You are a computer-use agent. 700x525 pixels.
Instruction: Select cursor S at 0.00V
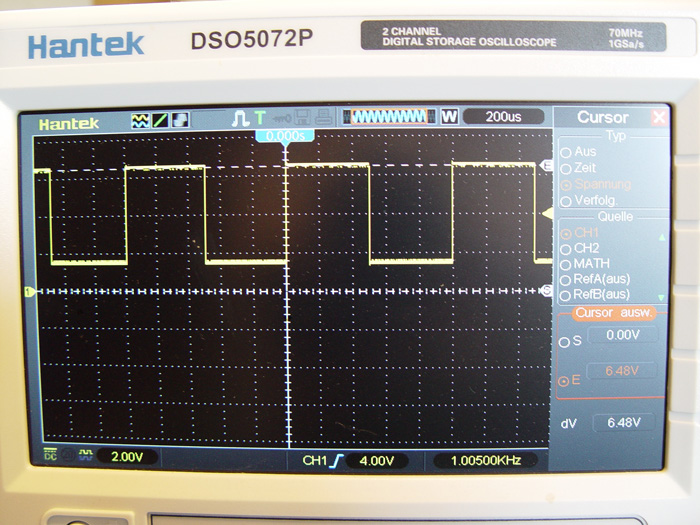[566, 342]
